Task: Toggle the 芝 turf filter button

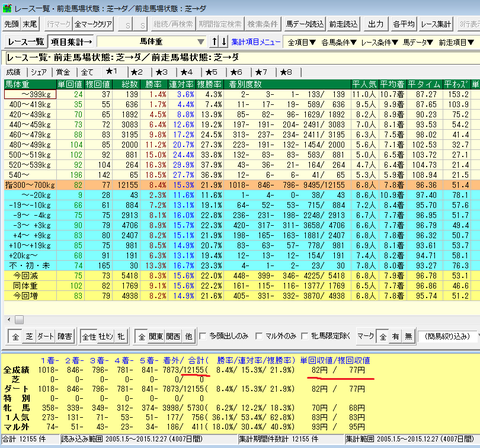Action: pos(29,337)
